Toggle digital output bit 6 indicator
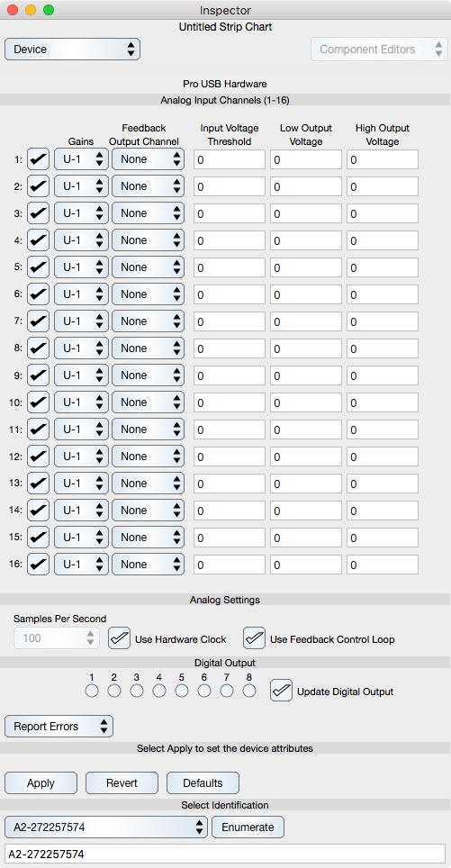This screenshot has width=451, height=868. coord(204,691)
